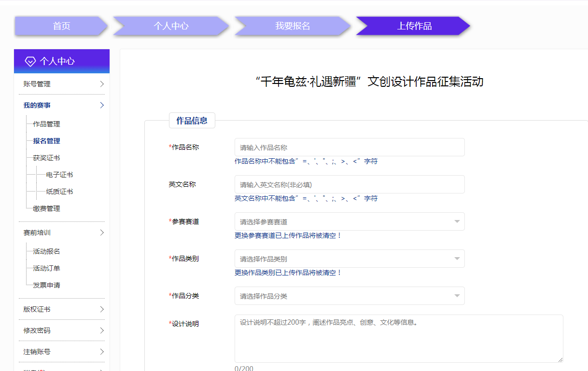Select the 作品信息 tab

coord(191,120)
